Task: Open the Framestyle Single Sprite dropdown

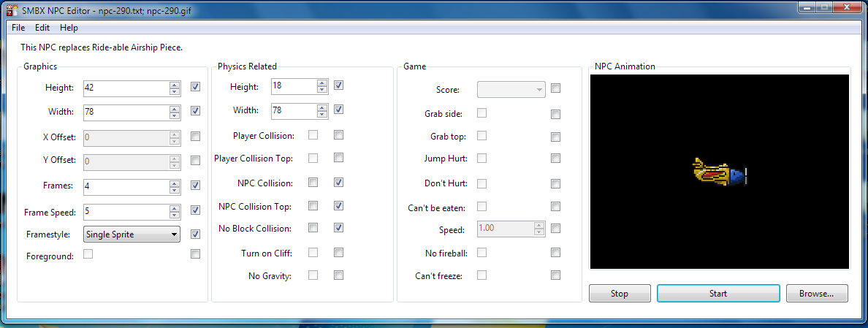Action: coord(132,234)
